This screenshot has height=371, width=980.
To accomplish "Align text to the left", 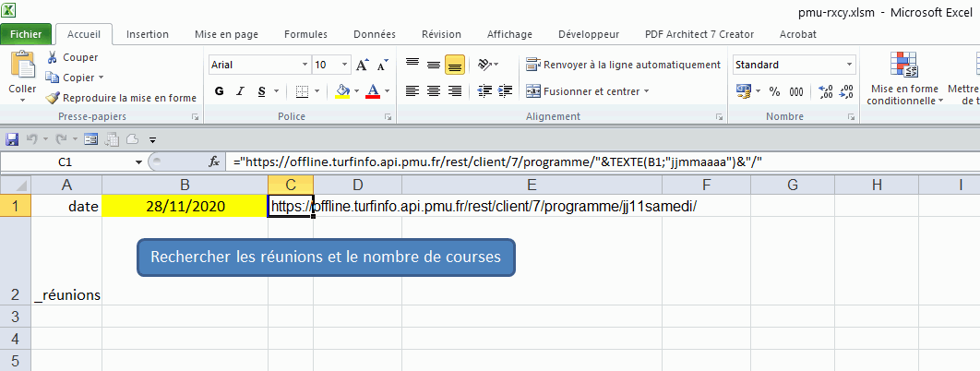I will (412, 91).
